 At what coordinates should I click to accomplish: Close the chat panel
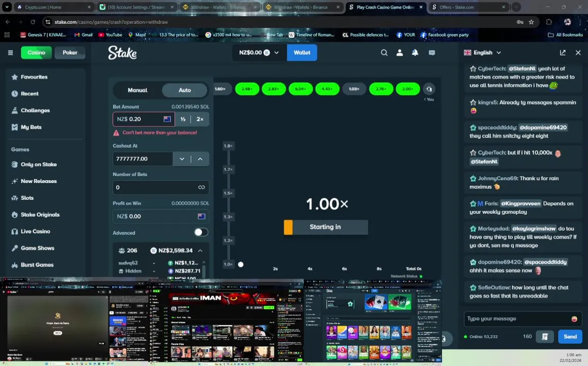[x=578, y=52]
